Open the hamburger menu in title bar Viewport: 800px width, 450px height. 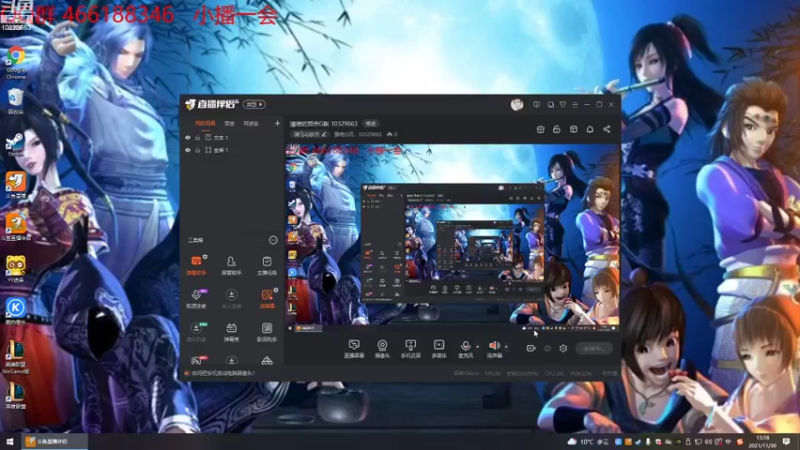[575, 105]
